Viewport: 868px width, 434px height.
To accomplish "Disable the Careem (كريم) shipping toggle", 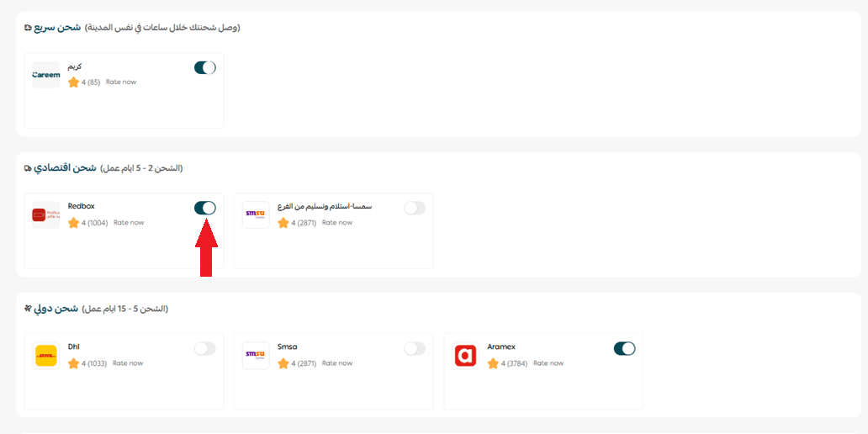I will pyautogui.click(x=204, y=67).
